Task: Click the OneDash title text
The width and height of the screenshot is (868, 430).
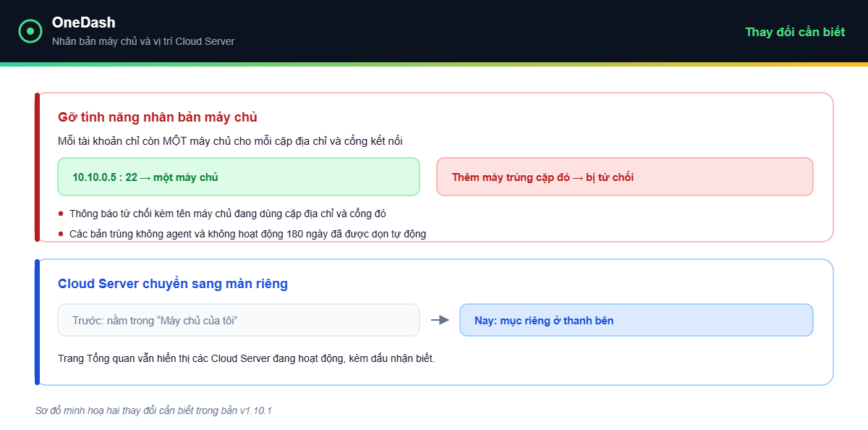Action: [x=83, y=22]
